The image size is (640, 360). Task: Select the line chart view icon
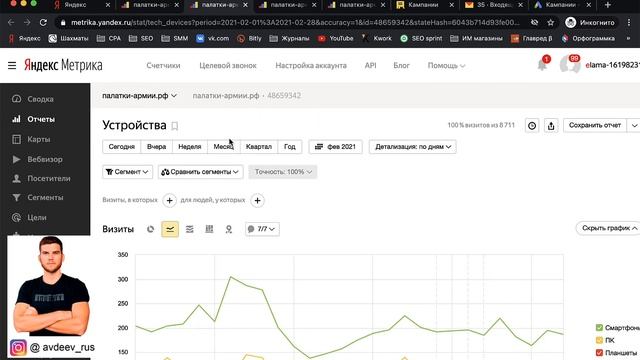click(x=170, y=229)
